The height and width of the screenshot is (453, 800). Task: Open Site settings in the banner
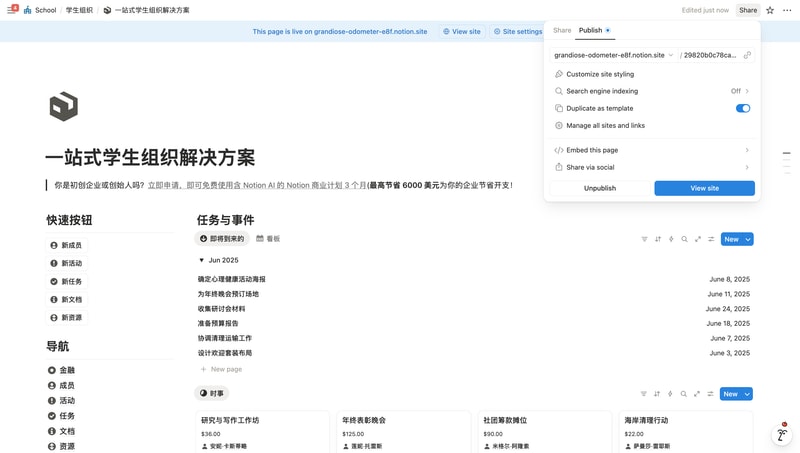click(x=517, y=32)
